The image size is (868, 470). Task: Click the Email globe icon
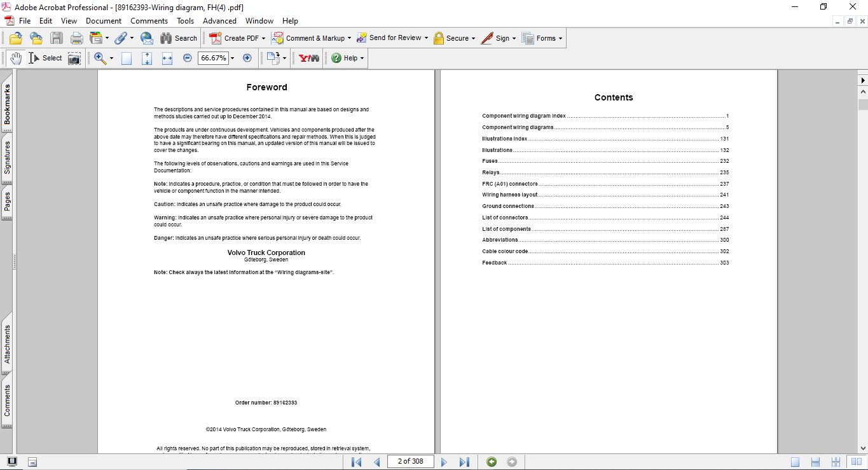point(147,38)
